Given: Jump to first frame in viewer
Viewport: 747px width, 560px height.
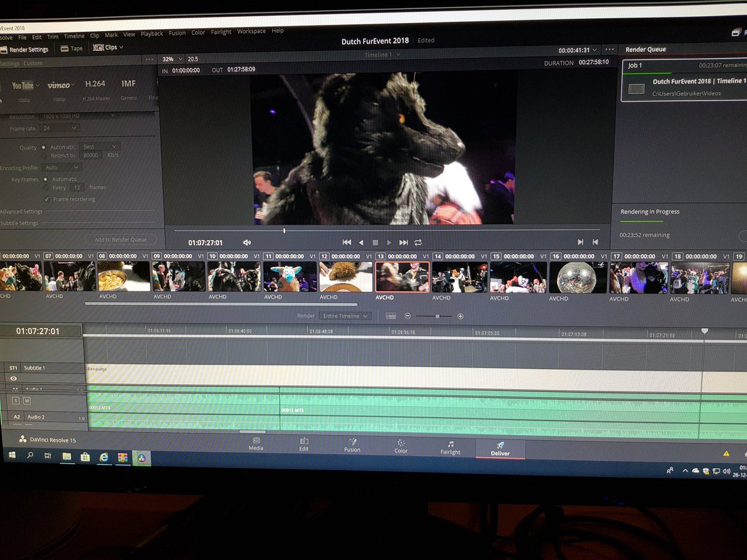Looking at the screenshot, I should (347, 242).
